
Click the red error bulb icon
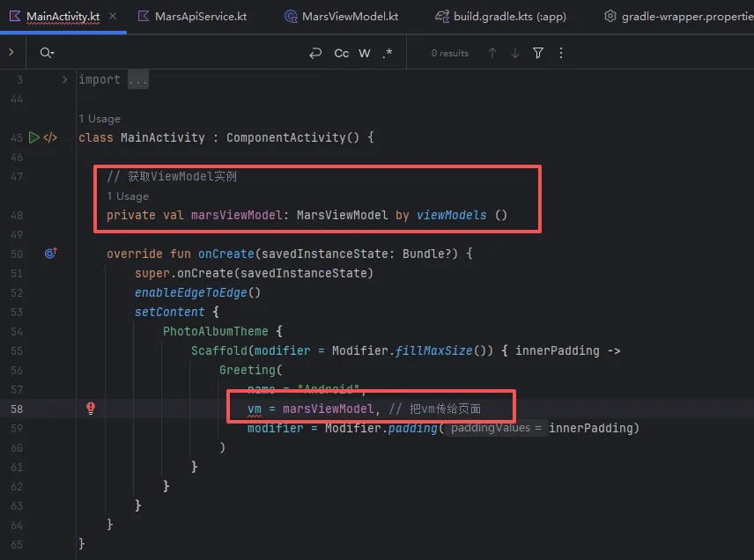(91, 408)
